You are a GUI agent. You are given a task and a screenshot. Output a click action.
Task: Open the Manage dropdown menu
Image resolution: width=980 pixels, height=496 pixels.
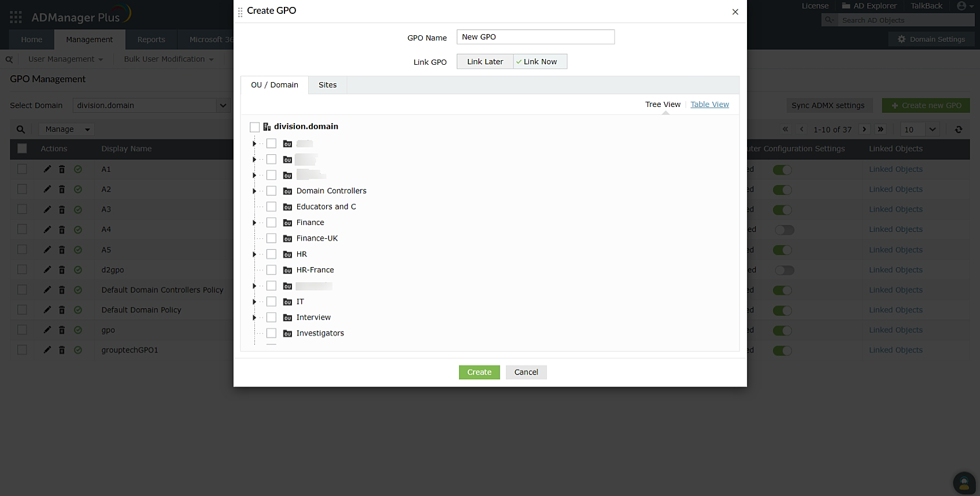[x=66, y=129]
